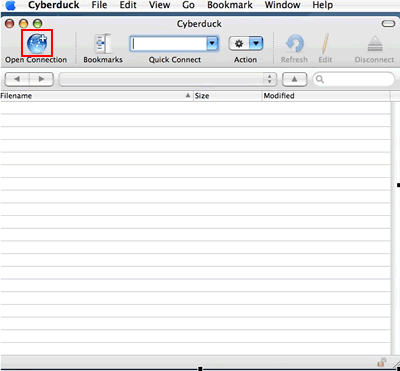Viewport: 400px width, 371px height.
Task: Click the Refresh arrow icon
Action: (295, 44)
